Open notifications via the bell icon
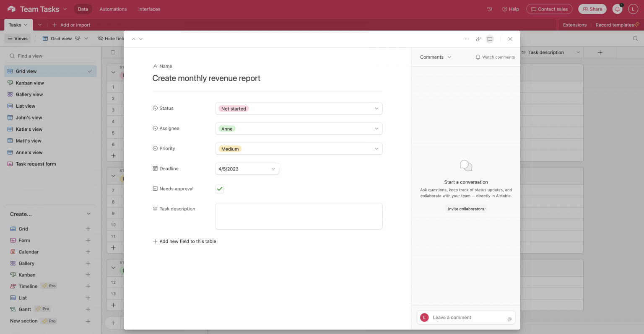This screenshot has width=644, height=334. (x=617, y=9)
